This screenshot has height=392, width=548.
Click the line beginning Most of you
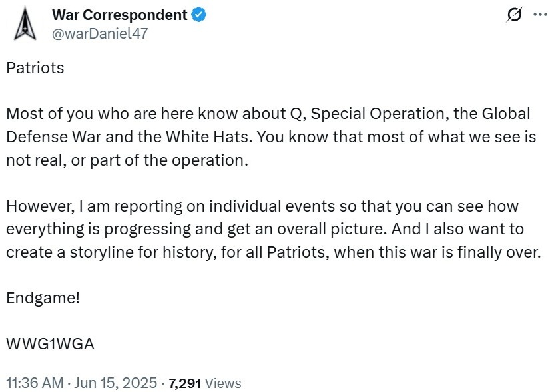click(268, 114)
